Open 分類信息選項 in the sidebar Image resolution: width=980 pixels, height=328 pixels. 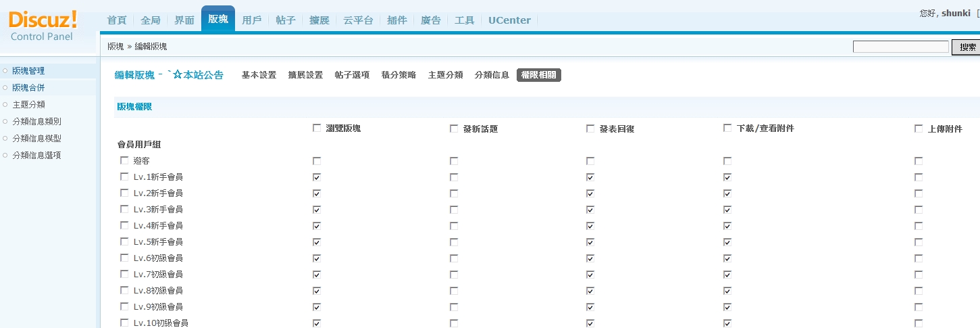click(37, 156)
